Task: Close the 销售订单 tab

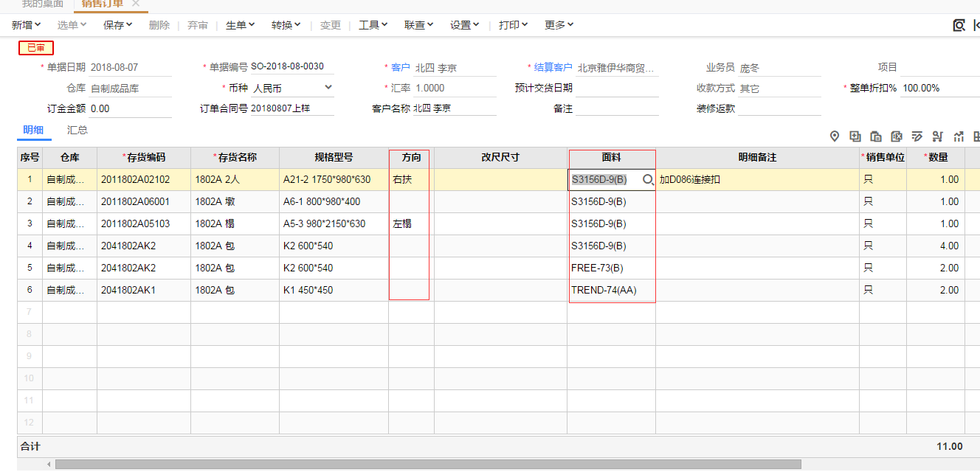Action: click(135, 4)
